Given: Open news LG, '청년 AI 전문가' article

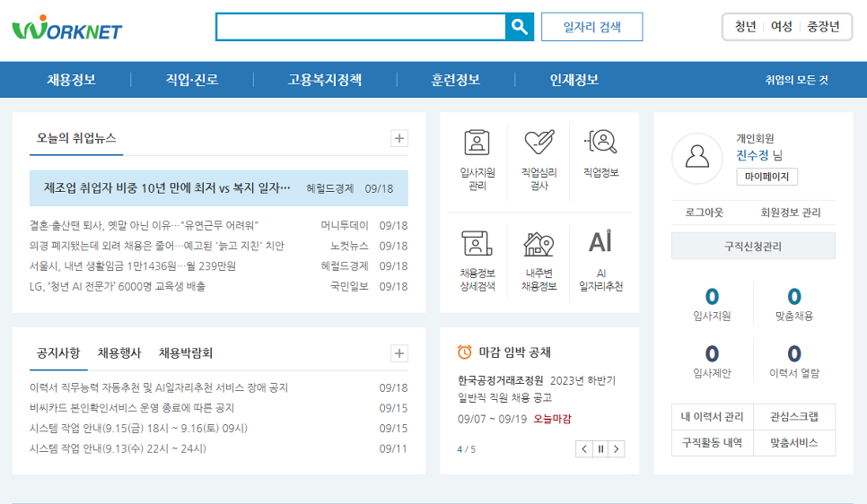Looking at the screenshot, I should coord(118,286).
